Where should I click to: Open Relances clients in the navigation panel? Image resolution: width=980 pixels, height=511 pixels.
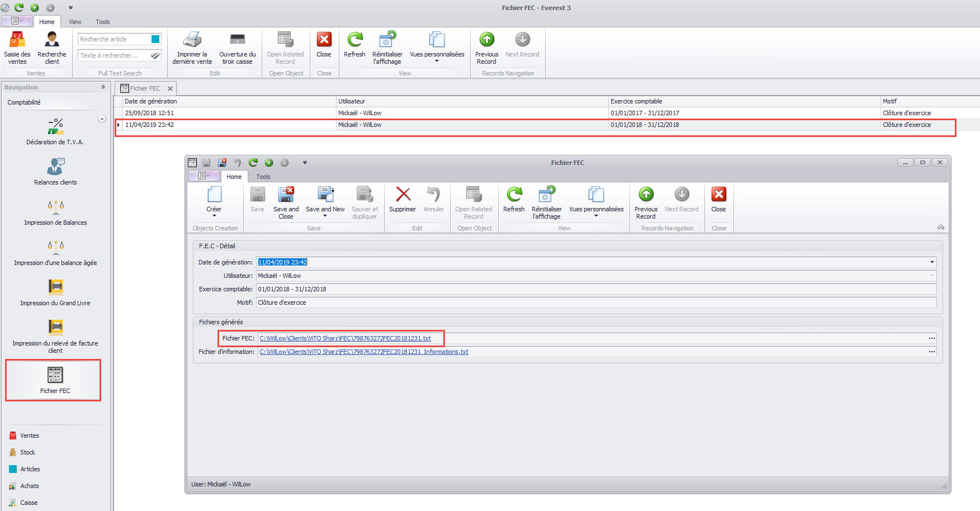(55, 172)
